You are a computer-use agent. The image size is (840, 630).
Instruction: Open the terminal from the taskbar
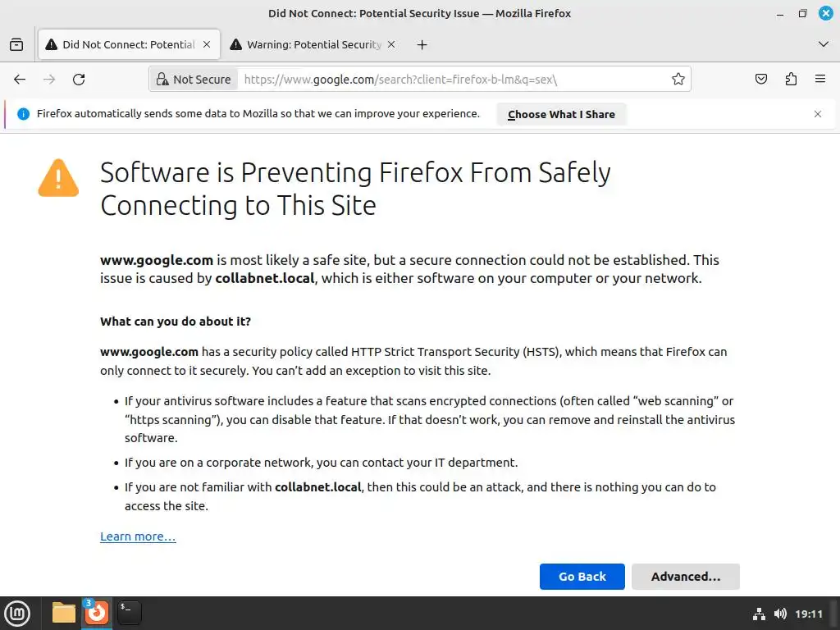129,612
